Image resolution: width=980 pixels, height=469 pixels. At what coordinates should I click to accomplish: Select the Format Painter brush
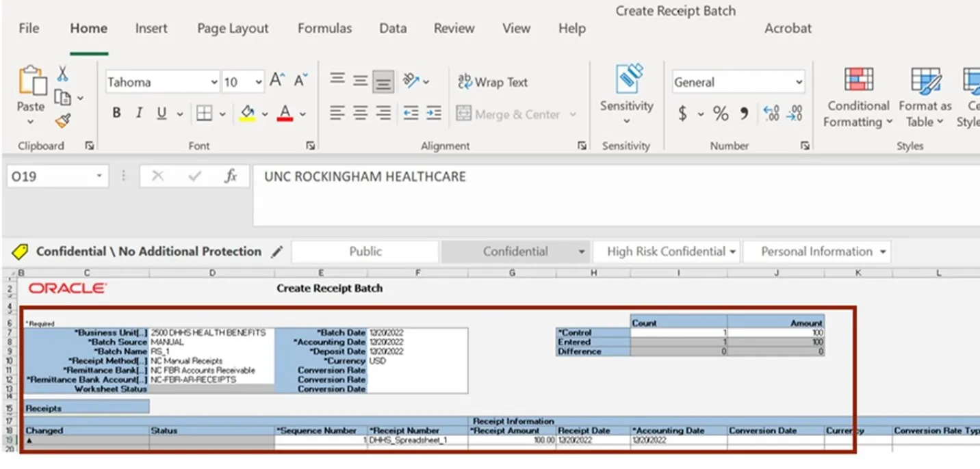pyautogui.click(x=63, y=121)
